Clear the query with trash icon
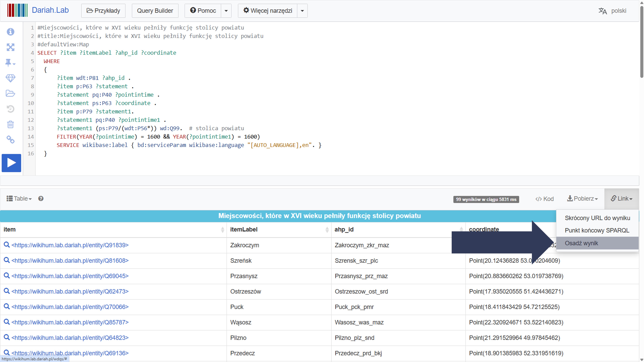 tap(11, 124)
